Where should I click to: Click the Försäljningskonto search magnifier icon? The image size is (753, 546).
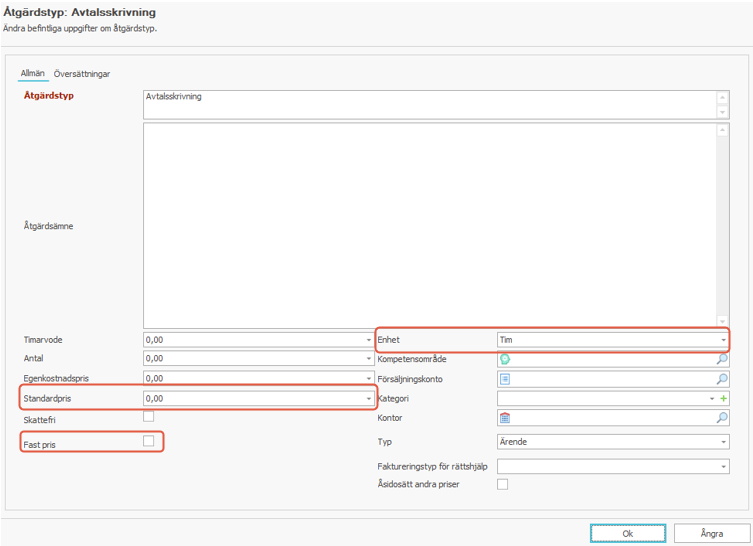pyautogui.click(x=723, y=379)
